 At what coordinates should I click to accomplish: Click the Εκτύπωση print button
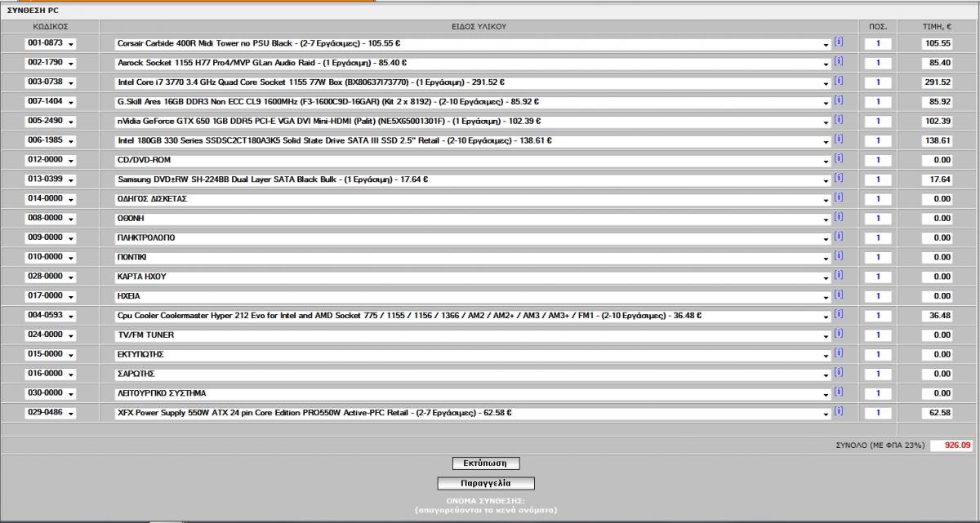486,463
